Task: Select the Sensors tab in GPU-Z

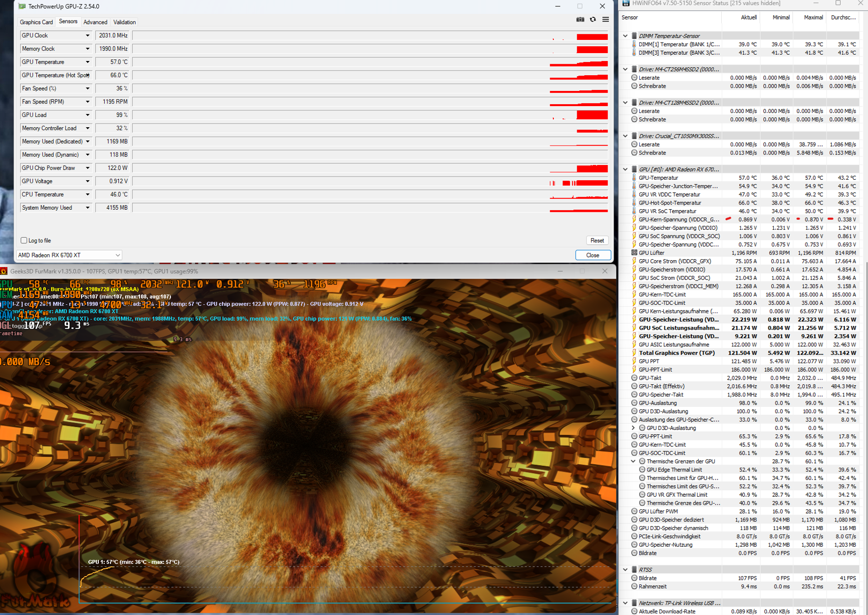Action: pyautogui.click(x=68, y=22)
